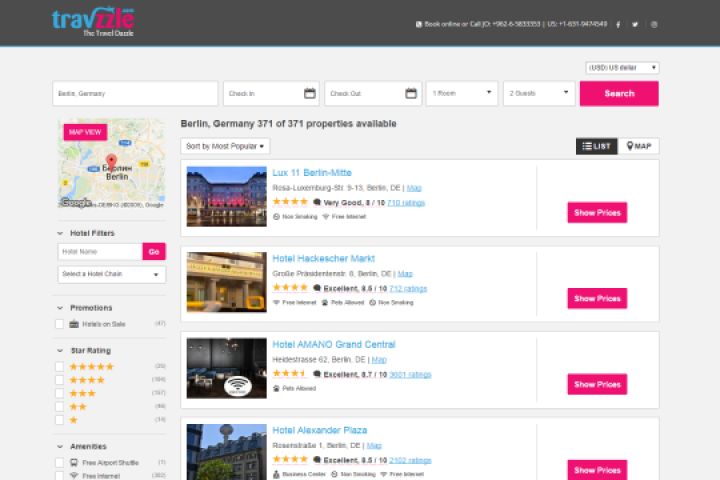
Task: Open the Facebook icon in header
Action: [x=618, y=25]
